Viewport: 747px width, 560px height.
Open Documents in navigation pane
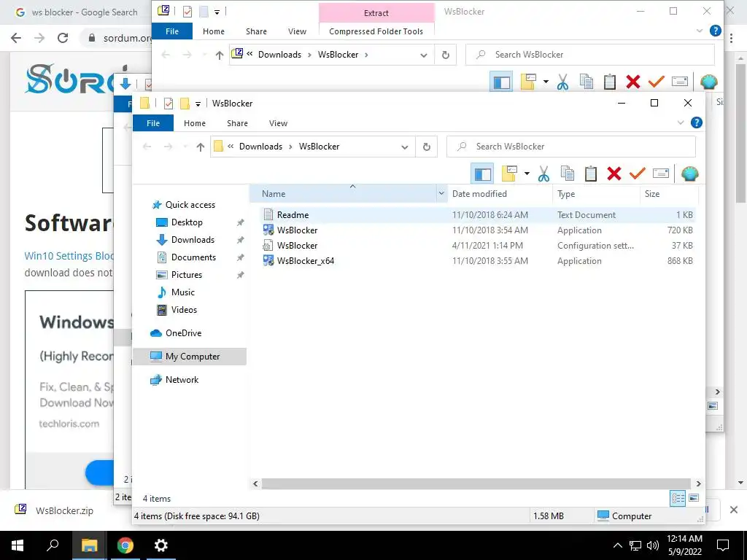[186, 257]
